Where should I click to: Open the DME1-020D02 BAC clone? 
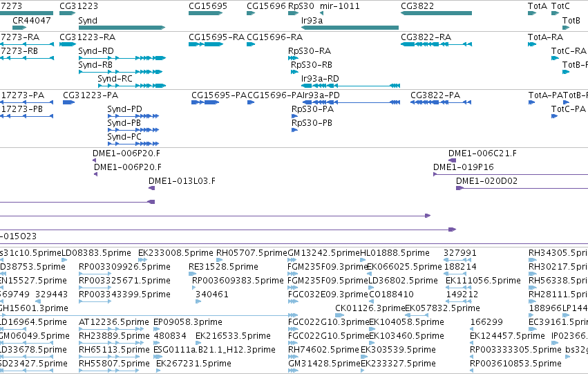pyautogui.click(x=486, y=181)
